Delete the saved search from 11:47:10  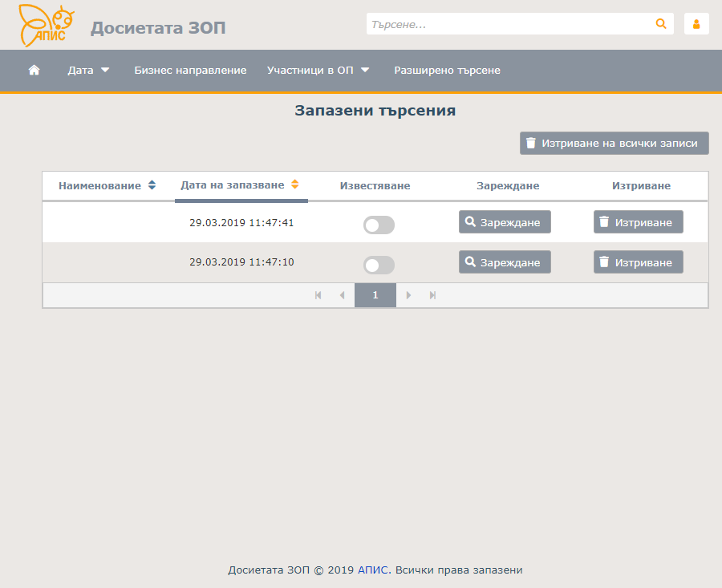(638, 262)
